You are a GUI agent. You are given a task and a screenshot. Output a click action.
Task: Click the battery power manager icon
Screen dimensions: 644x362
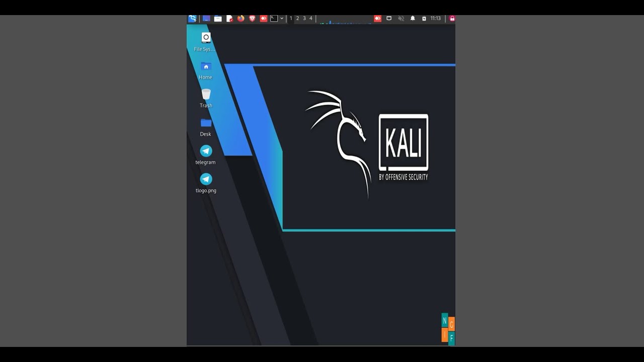pyautogui.click(x=424, y=19)
